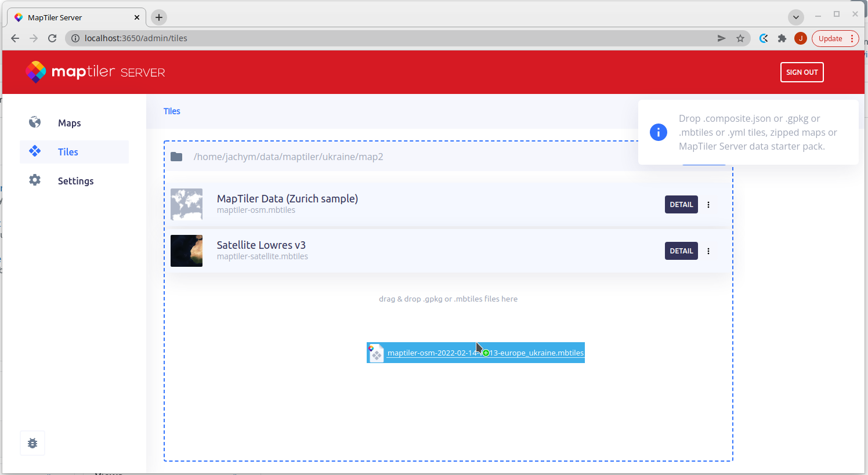Open Detail for Satellite Lowres v3

[x=681, y=251]
